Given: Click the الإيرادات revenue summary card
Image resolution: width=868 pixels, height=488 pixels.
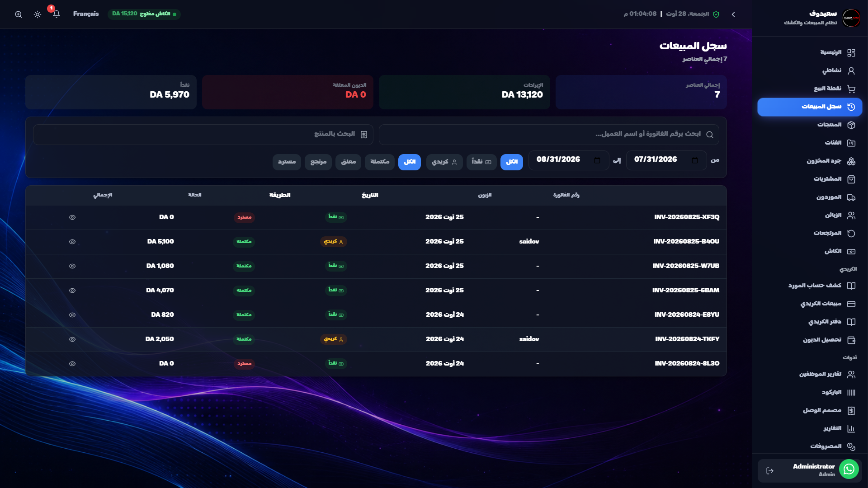Looking at the screenshot, I should click(464, 92).
